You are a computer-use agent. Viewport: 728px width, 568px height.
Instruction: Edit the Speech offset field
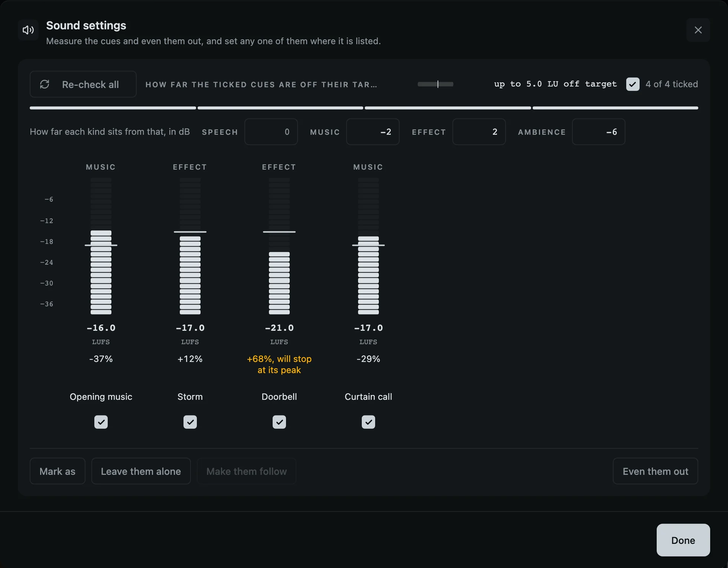tap(271, 132)
